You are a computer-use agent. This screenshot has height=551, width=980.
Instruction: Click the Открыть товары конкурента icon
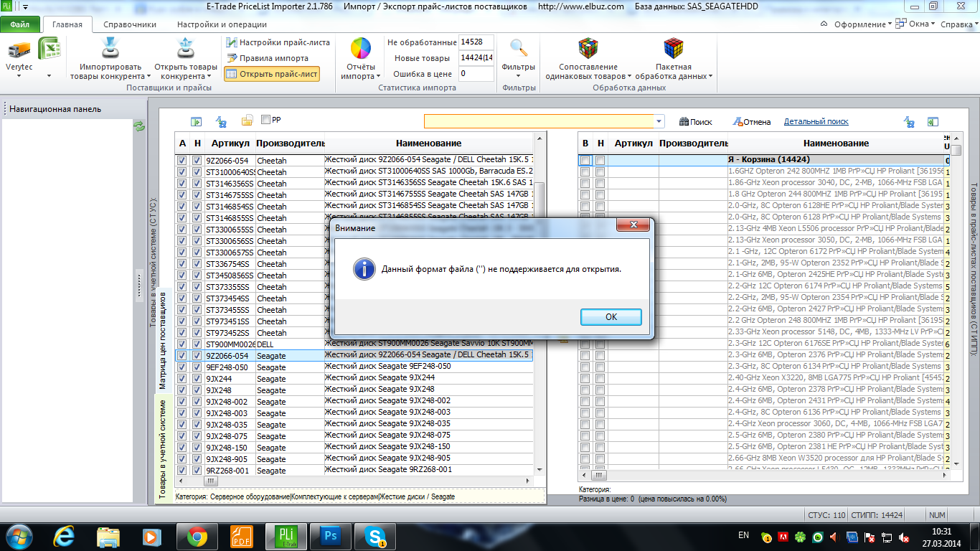(185, 49)
